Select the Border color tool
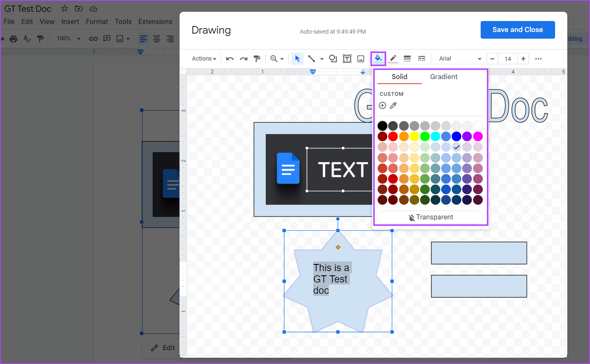 coord(393,58)
